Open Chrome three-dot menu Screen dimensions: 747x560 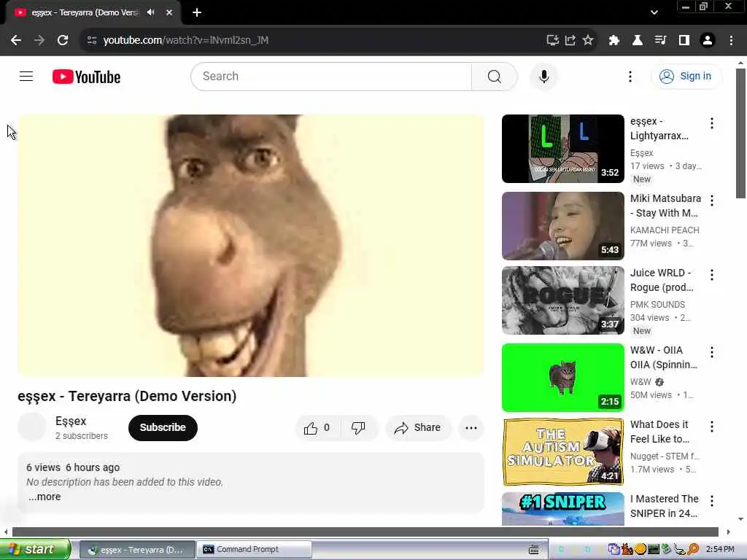(x=731, y=40)
